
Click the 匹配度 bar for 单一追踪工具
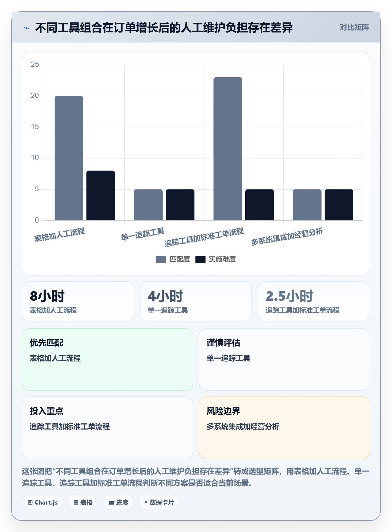pyautogui.click(x=148, y=205)
